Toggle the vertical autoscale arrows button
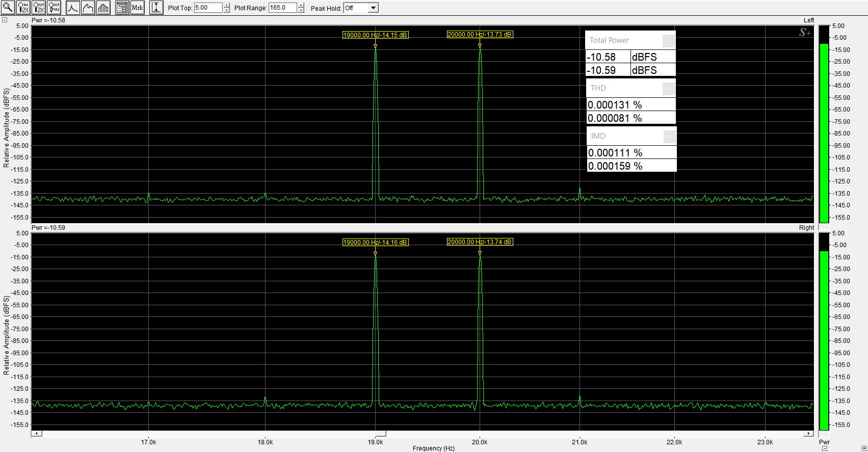 (156, 8)
